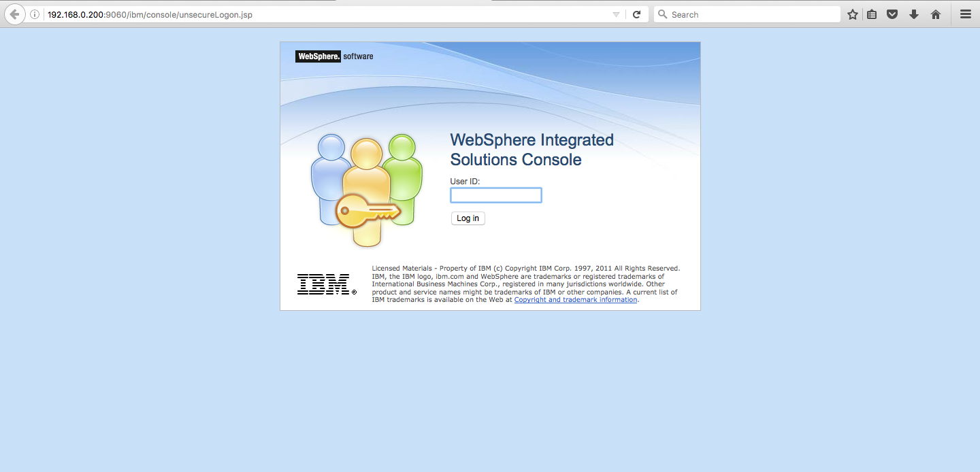The height and width of the screenshot is (472, 980).
Task: Open the reading list clipboard icon
Action: coord(872,14)
